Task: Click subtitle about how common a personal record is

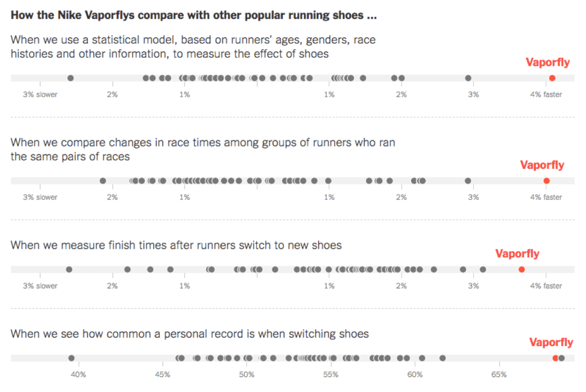Action: click(189, 334)
